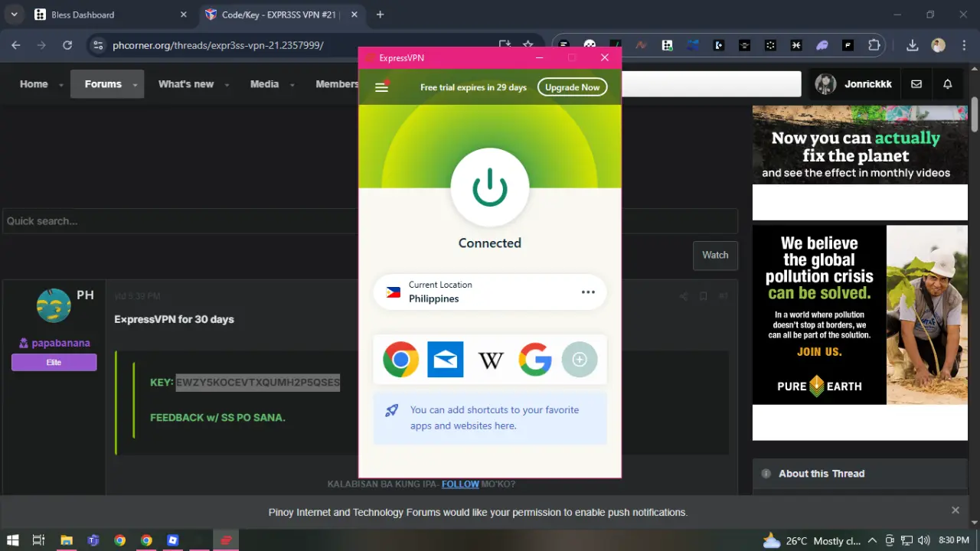Viewport: 980px width, 551px height.
Task: Open Windows Start menu
Action: [x=13, y=540]
